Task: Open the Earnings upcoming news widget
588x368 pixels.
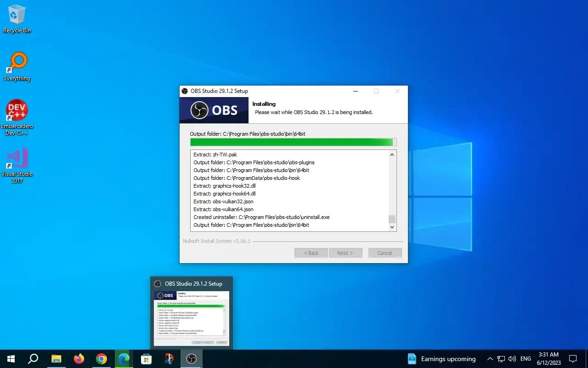Action: (441, 359)
